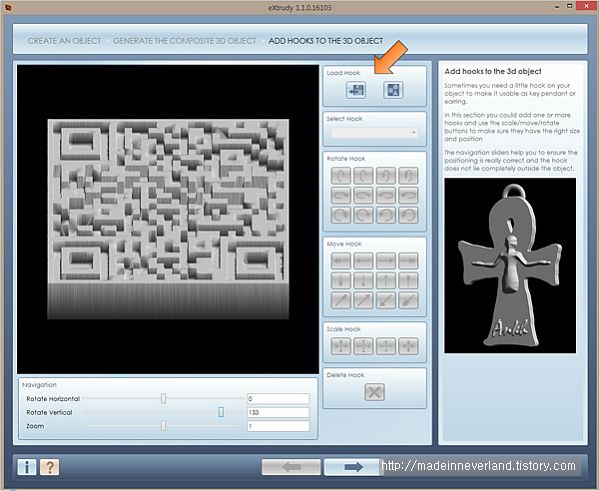Click the ankh pendant example image
The height and width of the screenshot is (491, 600).
coord(510,266)
